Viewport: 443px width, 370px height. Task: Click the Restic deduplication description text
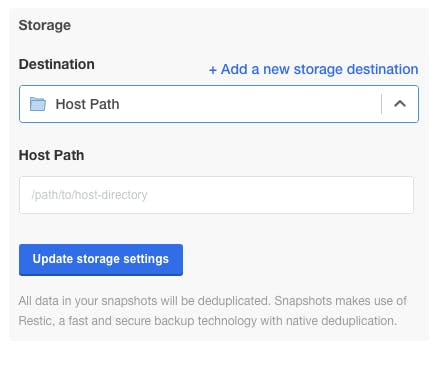pyautogui.click(x=213, y=311)
